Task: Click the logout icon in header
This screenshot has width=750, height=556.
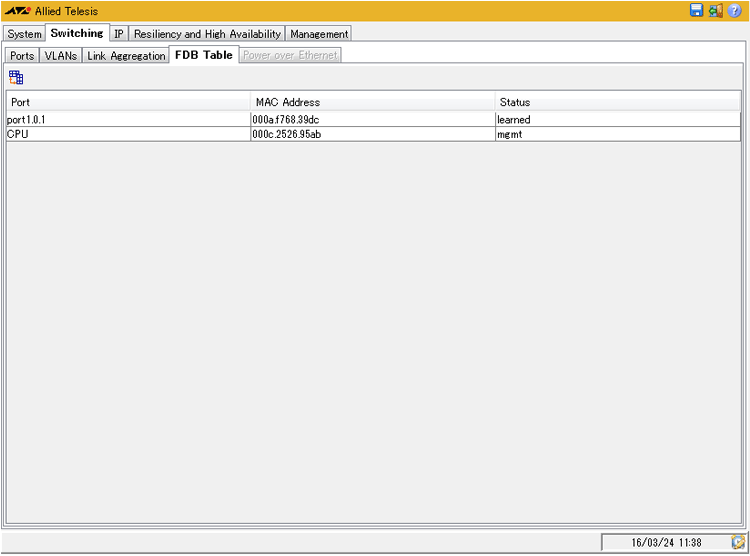Action: click(x=716, y=11)
